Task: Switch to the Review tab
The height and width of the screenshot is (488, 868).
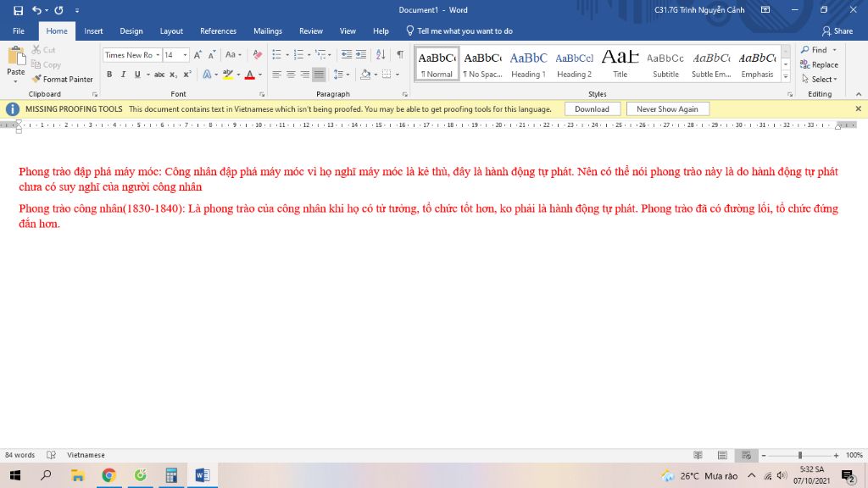Action: [311, 31]
